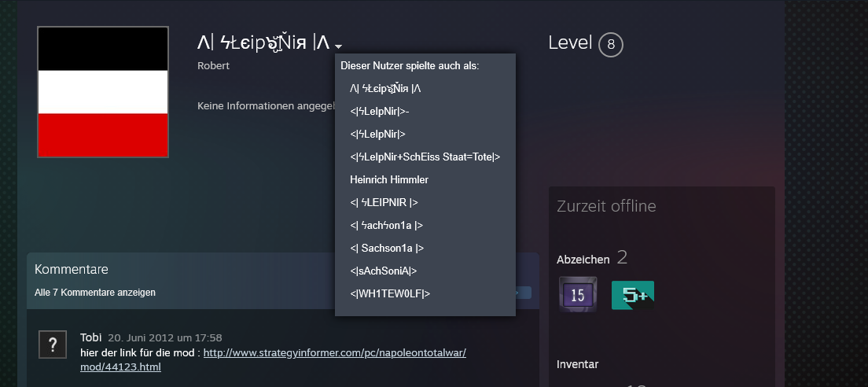
Task: Select the first alias in the history list
Action: [385, 89]
